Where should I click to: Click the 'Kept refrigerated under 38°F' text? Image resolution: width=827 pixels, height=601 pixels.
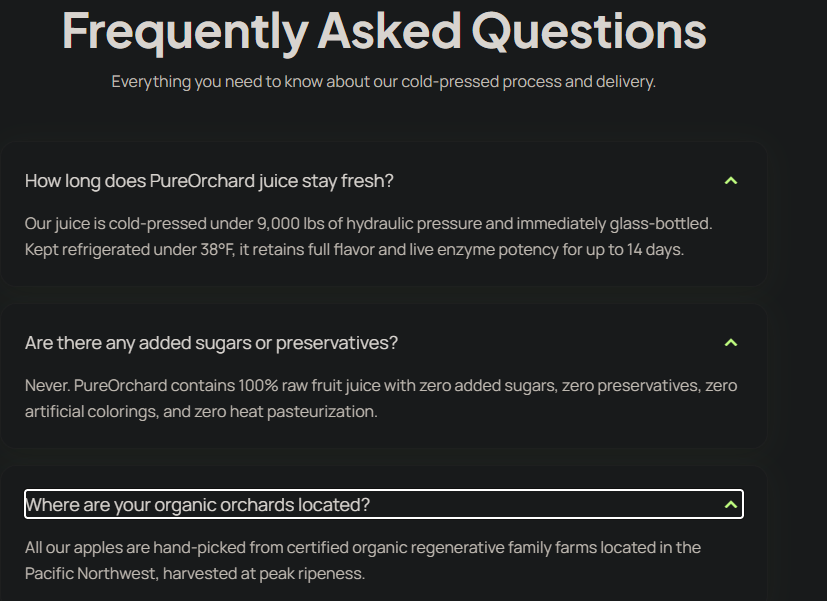(x=129, y=249)
